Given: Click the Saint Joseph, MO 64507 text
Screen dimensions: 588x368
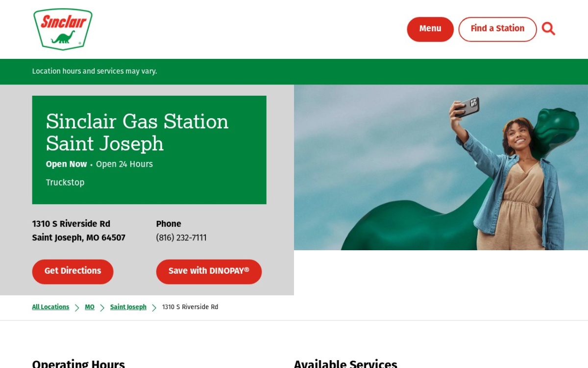Looking at the screenshot, I should click(x=79, y=238).
